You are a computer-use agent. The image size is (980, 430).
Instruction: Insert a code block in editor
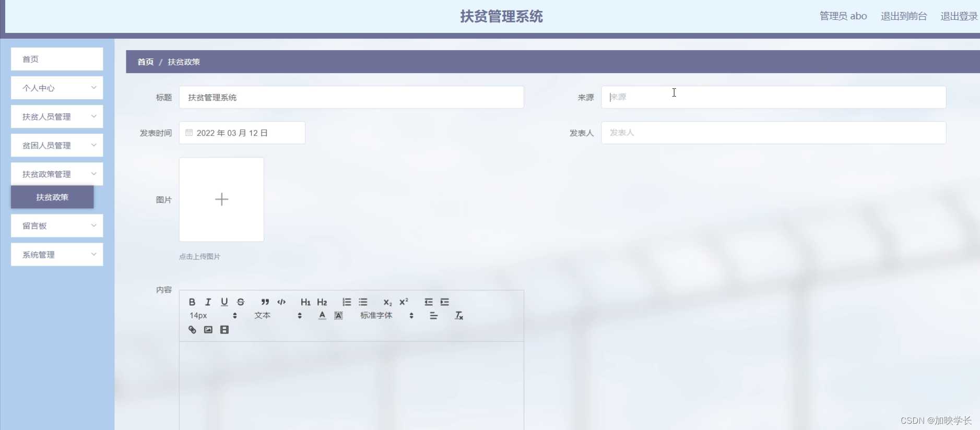(x=281, y=302)
